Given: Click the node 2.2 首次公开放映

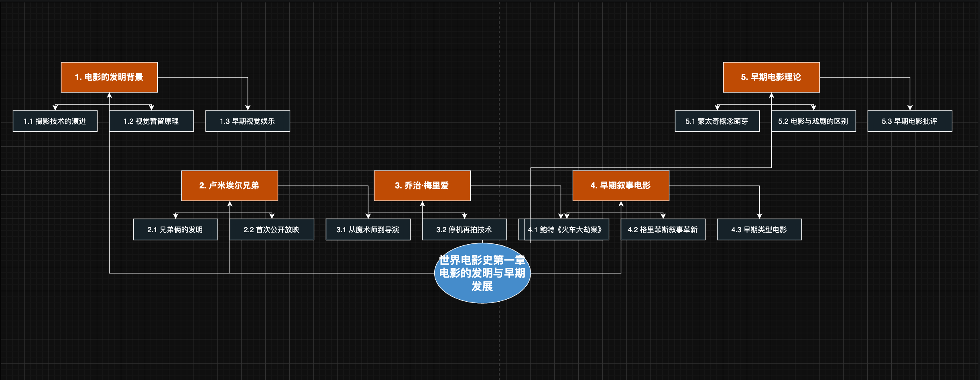Looking at the screenshot, I should 272,229.
